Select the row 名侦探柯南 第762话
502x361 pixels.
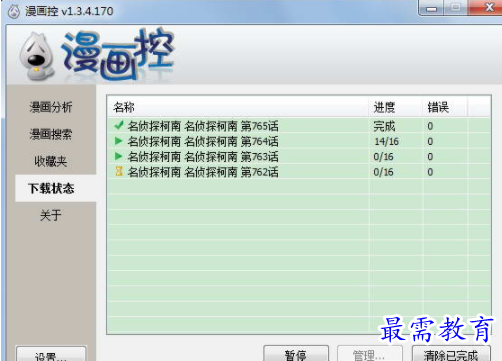[299, 172]
